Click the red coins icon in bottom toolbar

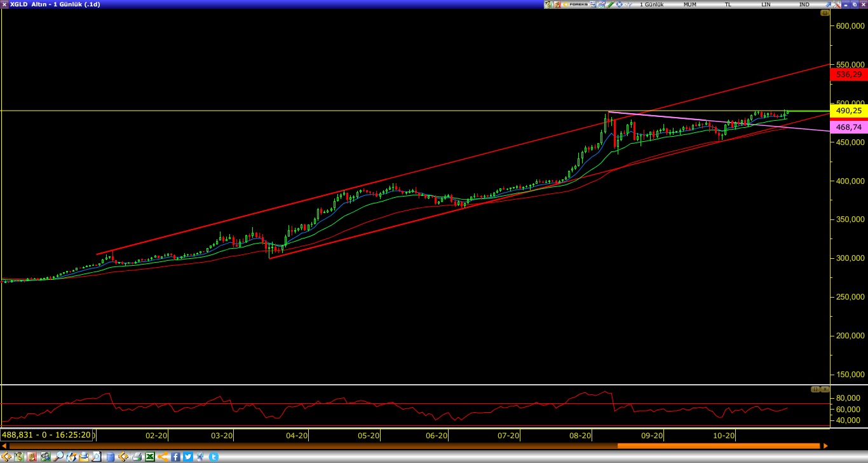(32, 457)
